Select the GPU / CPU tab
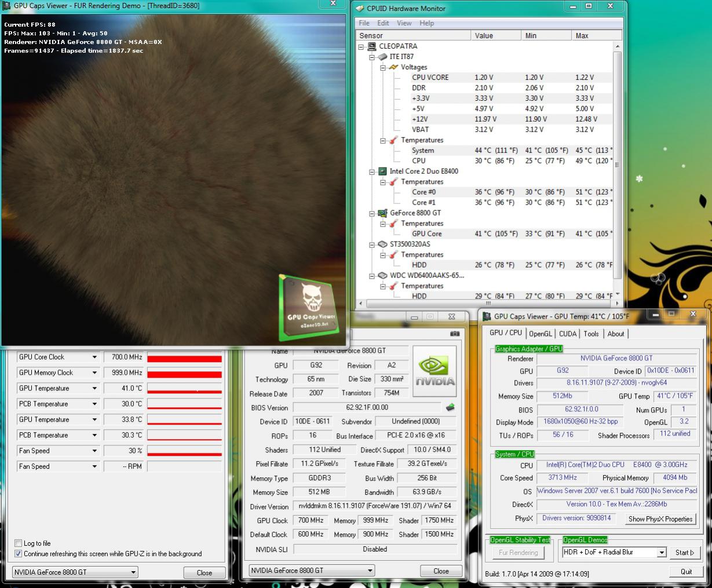Viewport: 712px width, 588px height. (506, 333)
